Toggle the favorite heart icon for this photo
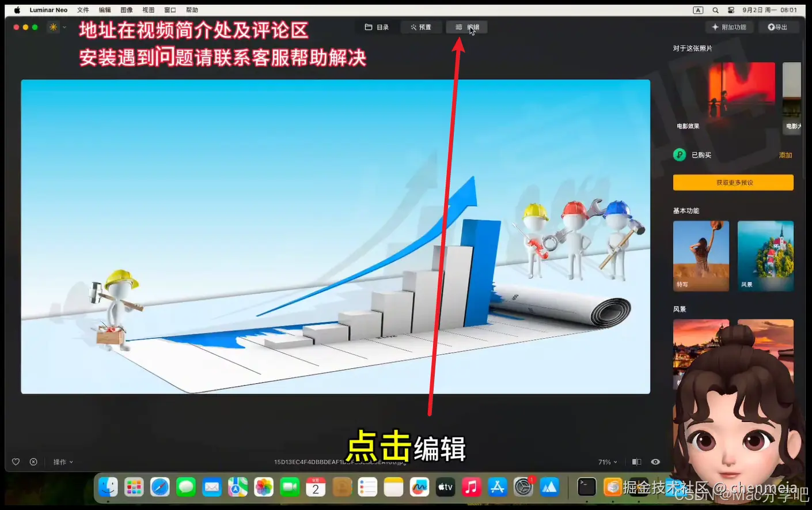The height and width of the screenshot is (510, 812). click(16, 462)
